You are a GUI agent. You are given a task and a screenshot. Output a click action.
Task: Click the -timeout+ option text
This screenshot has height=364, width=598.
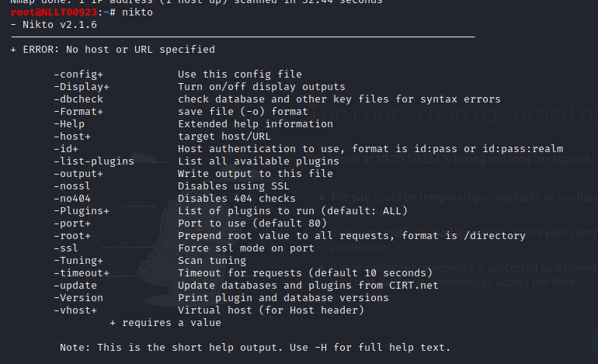82,273
